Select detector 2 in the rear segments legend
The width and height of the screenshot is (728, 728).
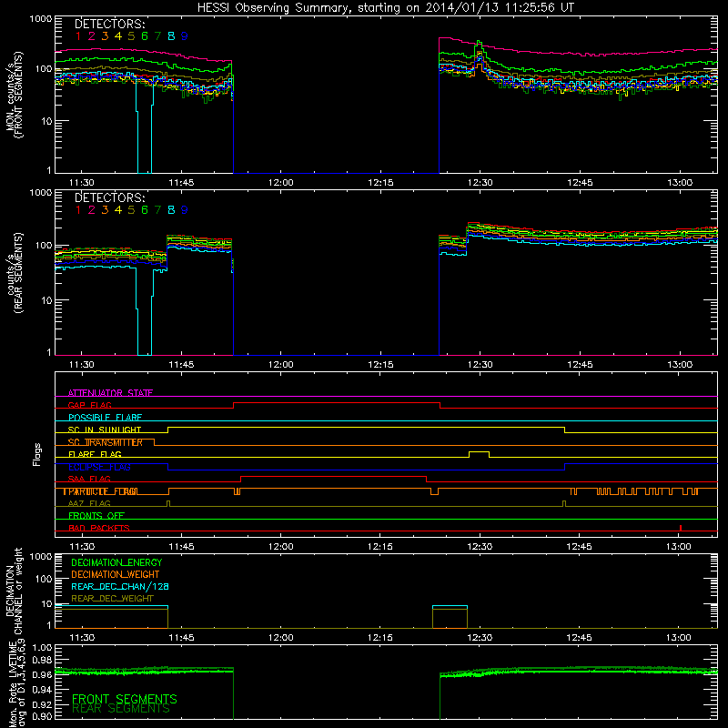(x=92, y=210)
